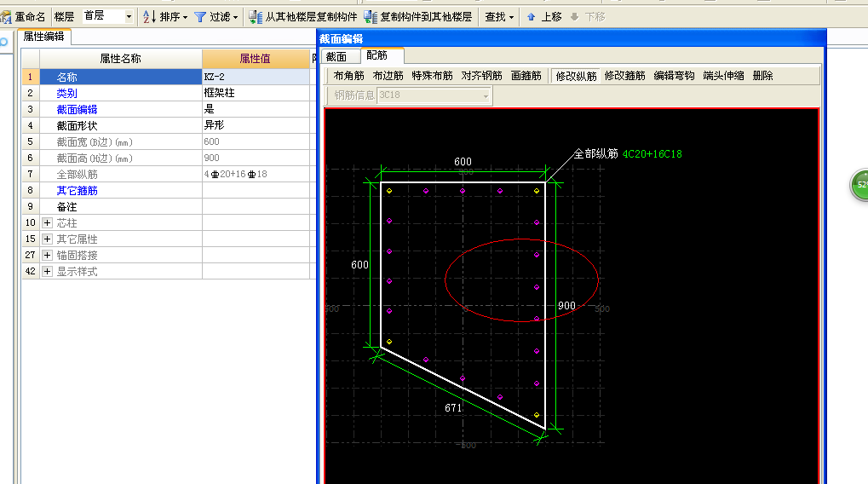
Task: Click the 其它箍筋 property link
Action: point(77,191)
